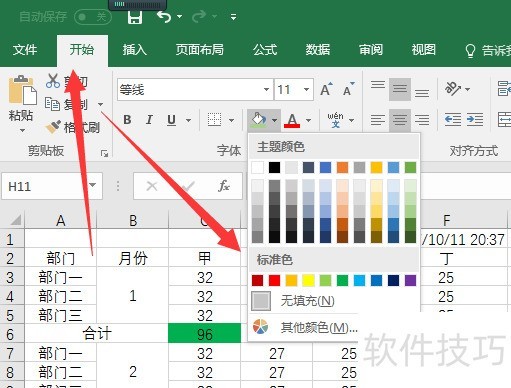
Task: Expand the Borders options arrow
Action: (x=231, y=120)
